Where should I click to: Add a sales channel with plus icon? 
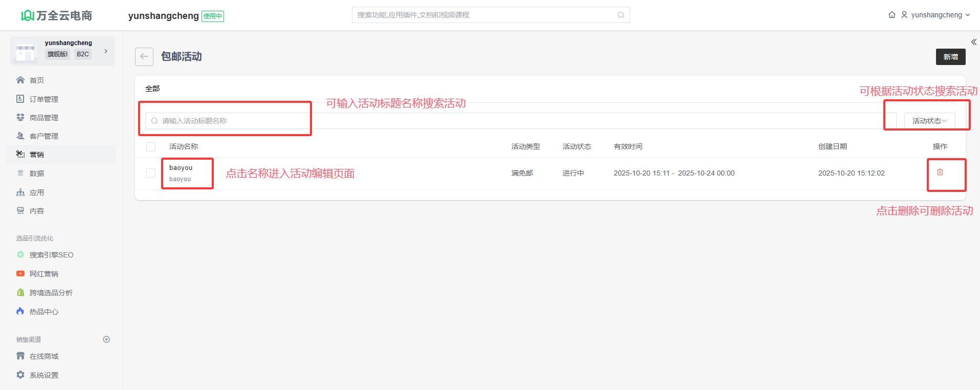(106, 339)
